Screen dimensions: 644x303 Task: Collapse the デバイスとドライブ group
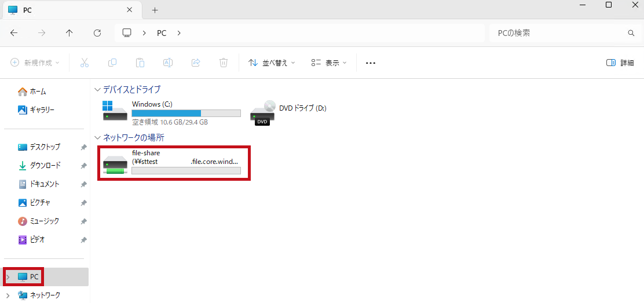(97, 89)
